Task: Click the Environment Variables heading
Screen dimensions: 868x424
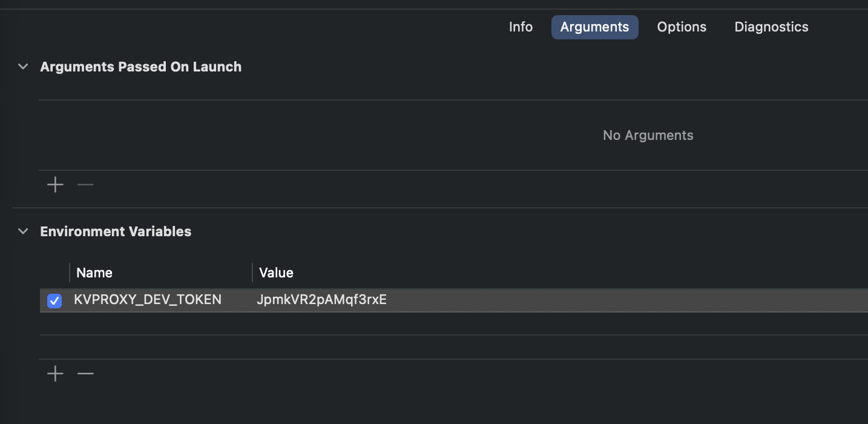Action: tap(116, 231)
